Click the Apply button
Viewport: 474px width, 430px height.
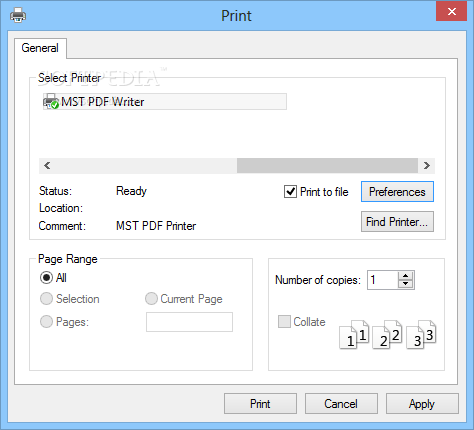coord(422,404)
